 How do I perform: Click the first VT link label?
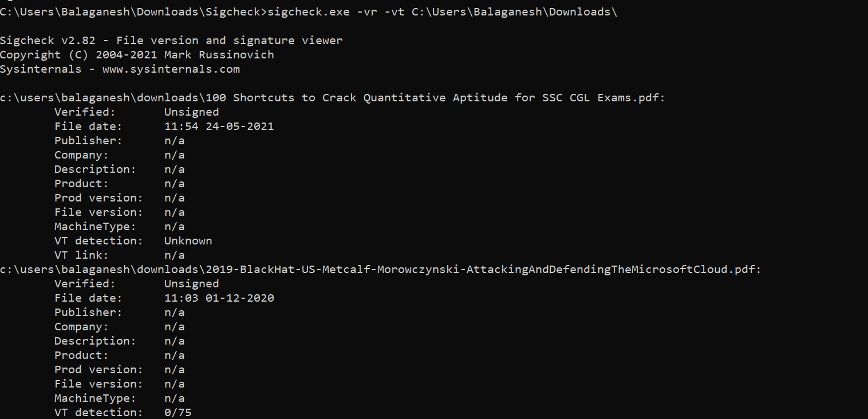[81, 255]
